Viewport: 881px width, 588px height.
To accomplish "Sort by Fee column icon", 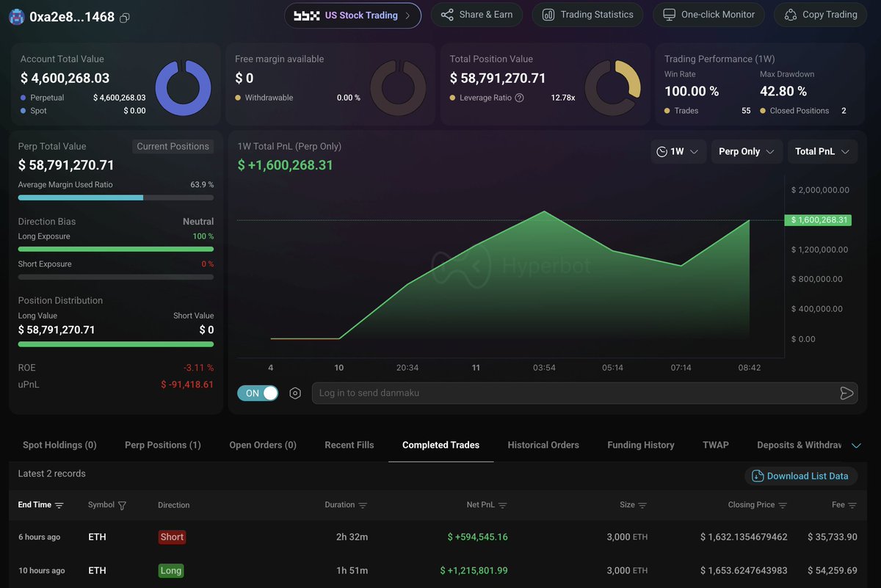I will (852, 505).
